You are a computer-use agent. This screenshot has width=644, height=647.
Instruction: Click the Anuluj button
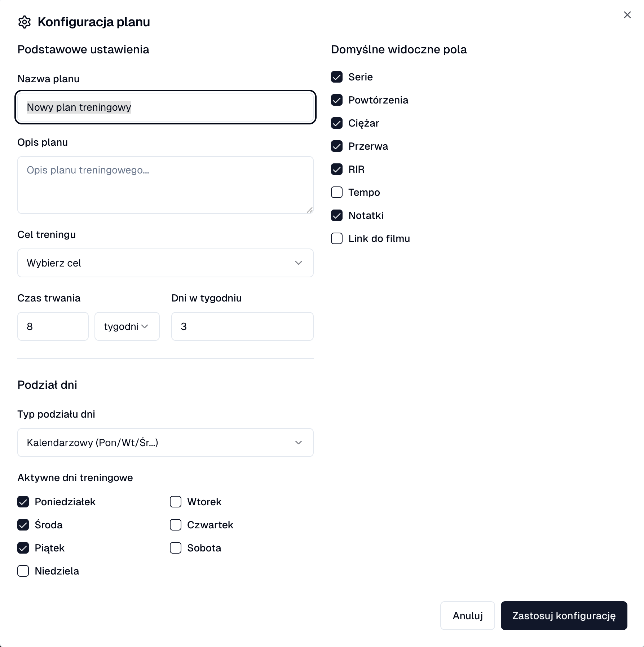tap(467, 616)
